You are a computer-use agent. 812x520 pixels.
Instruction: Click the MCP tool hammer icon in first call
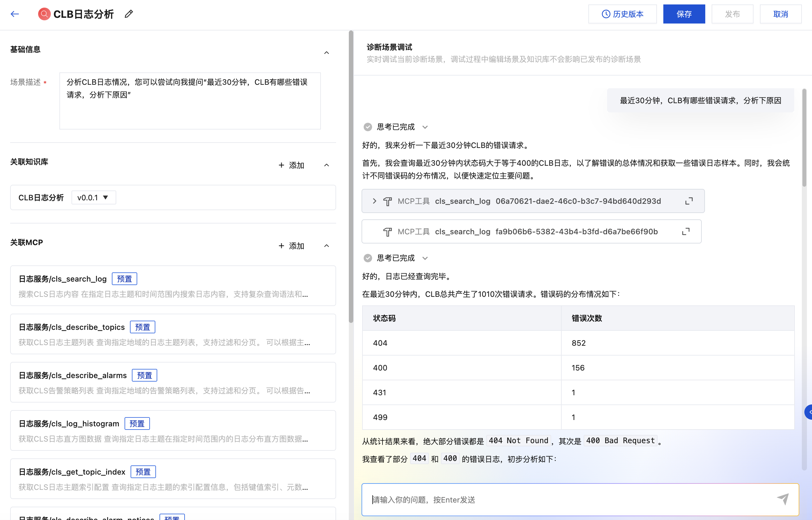tap(388, 201)
